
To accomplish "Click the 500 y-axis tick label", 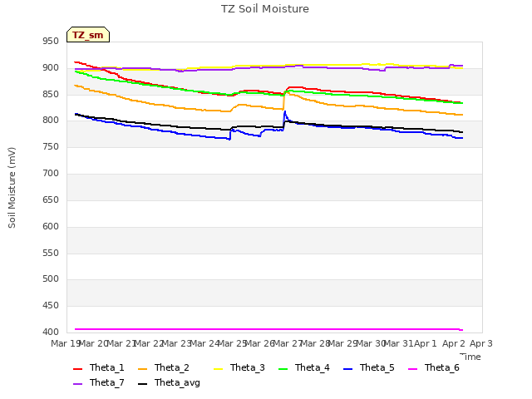I will [51, 279].
